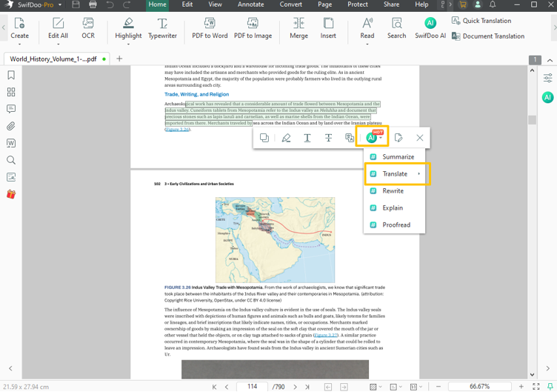The height and width of the screenshot is (392, 557).
Task: Open the bookmarks panel in left sidebar
Action: coord(11,76)
